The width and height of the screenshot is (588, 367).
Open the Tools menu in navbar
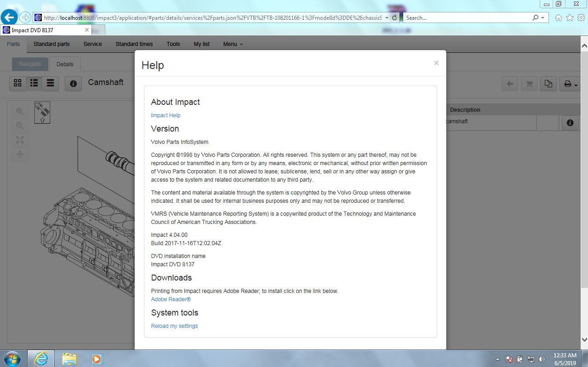pos(173,44)
